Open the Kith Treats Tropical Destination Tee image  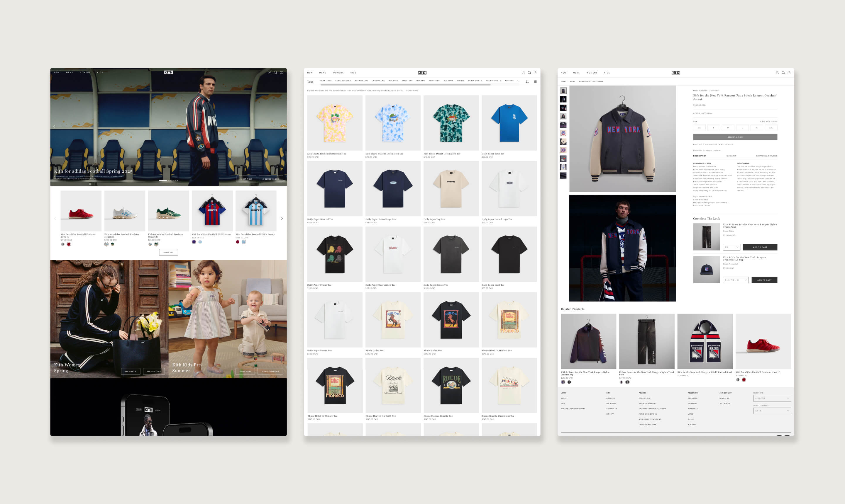click(335, 123)
